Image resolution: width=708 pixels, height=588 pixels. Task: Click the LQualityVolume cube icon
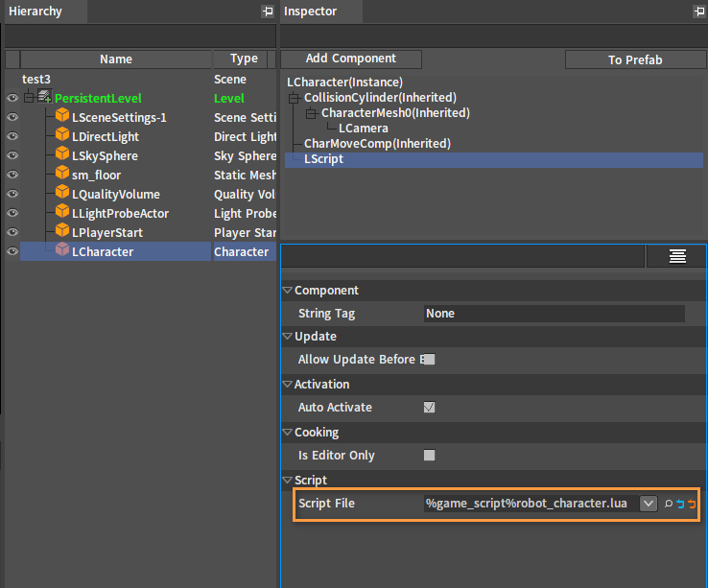pyautogui.click(x=62, y=193)
